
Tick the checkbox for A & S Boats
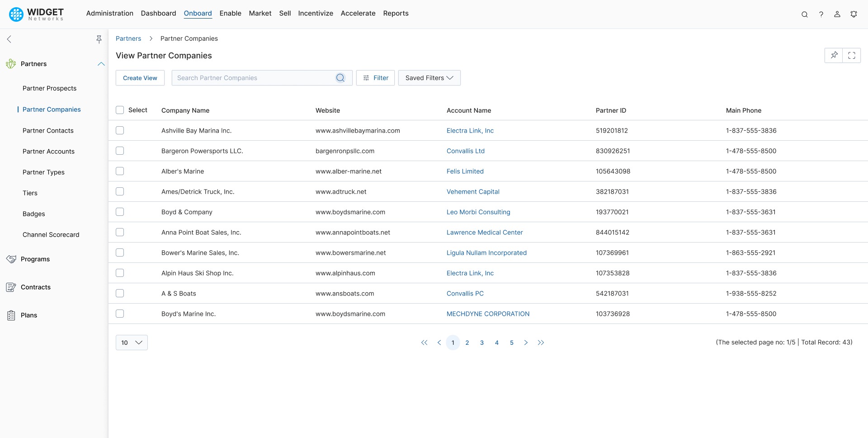[120, 293]
